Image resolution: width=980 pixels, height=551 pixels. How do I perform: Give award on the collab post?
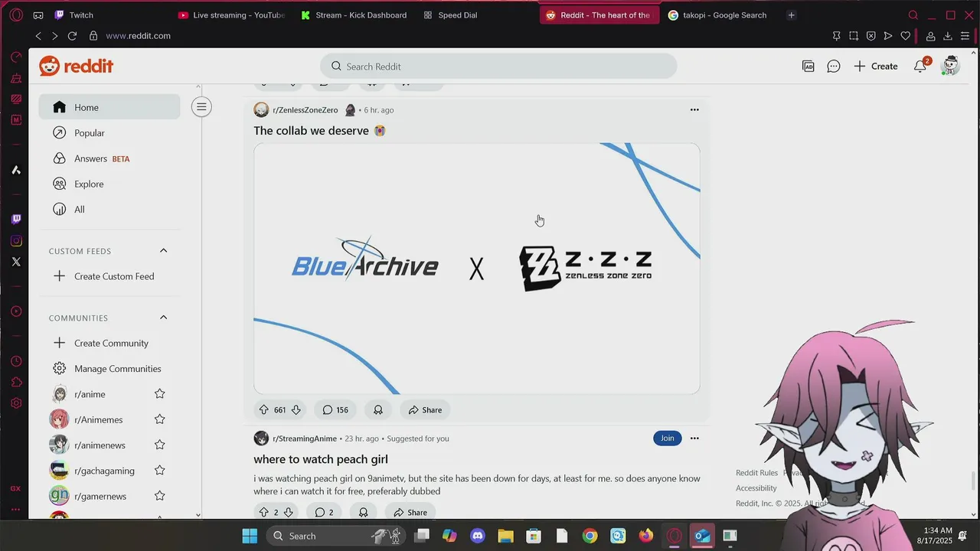(x=378, y=410)
